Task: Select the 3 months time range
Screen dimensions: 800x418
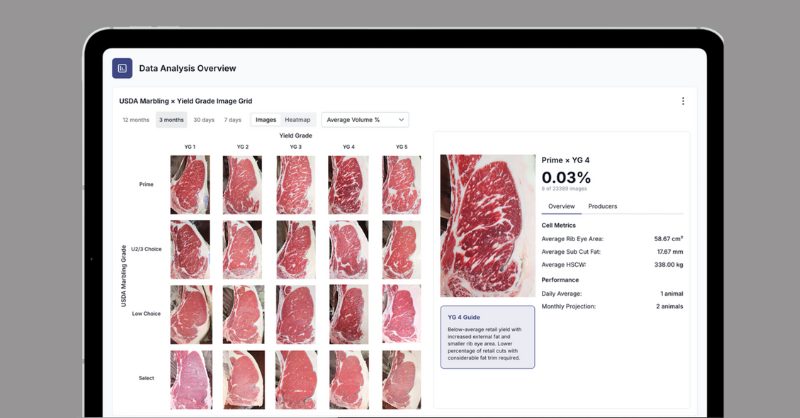Action: click(x=171, y=120)
